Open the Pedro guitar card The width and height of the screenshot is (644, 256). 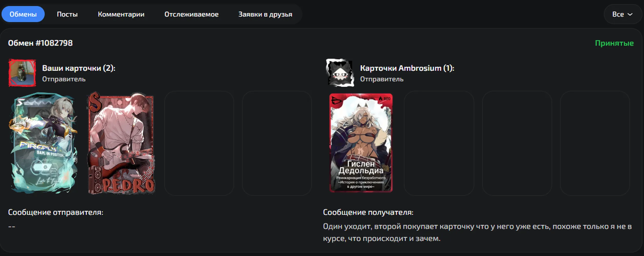(x=121, y=143)
